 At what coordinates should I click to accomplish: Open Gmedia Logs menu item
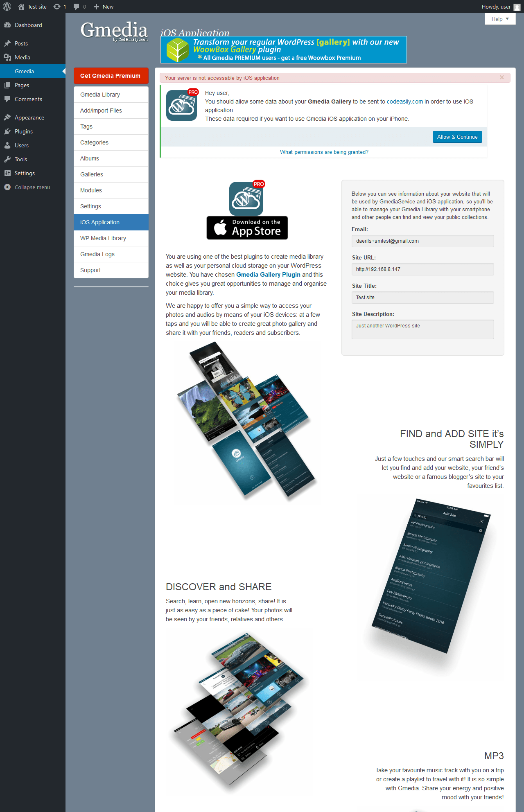(x=111, y=254)
